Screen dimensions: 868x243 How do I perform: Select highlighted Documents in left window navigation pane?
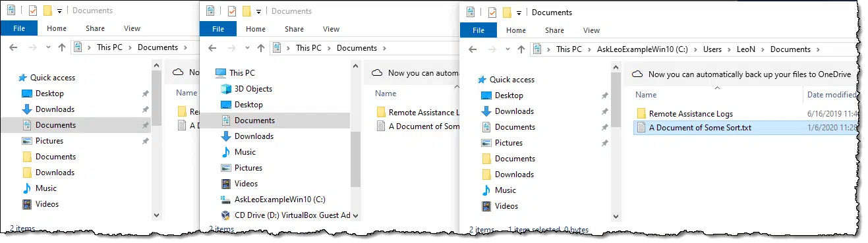click(55, 125)
